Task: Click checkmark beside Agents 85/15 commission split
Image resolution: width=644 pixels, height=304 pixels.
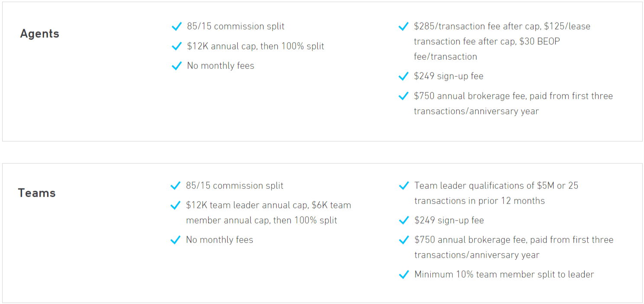Action: (x=177, y=27)
